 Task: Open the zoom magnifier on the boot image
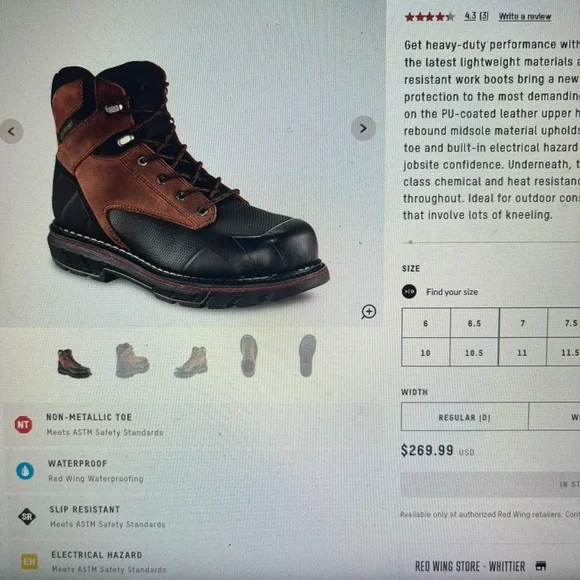pyautogui.click(x=368, y=311)
